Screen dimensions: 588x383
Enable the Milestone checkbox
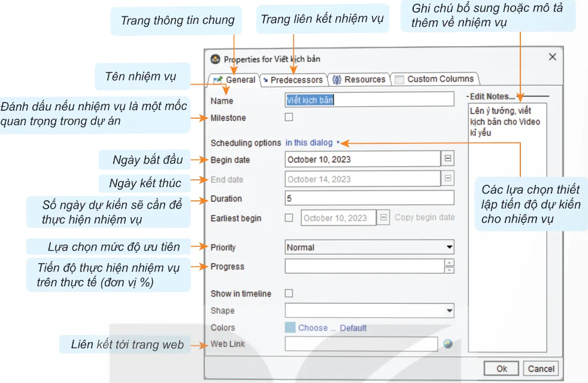[289, 117]
